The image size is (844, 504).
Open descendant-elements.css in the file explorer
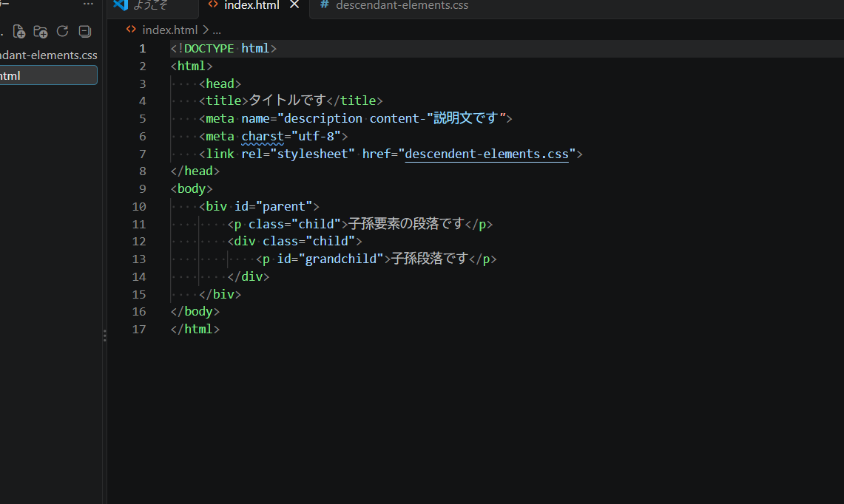(x=48, y=55)
